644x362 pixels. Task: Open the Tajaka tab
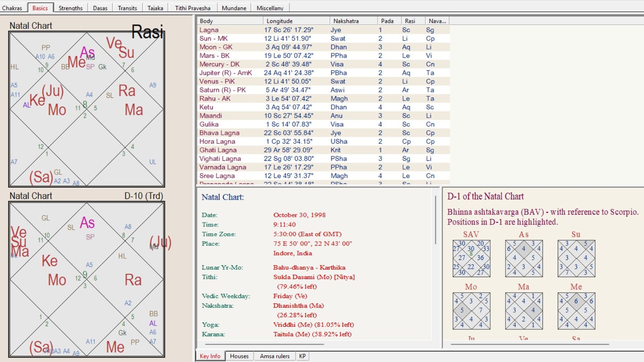[155, 8]
